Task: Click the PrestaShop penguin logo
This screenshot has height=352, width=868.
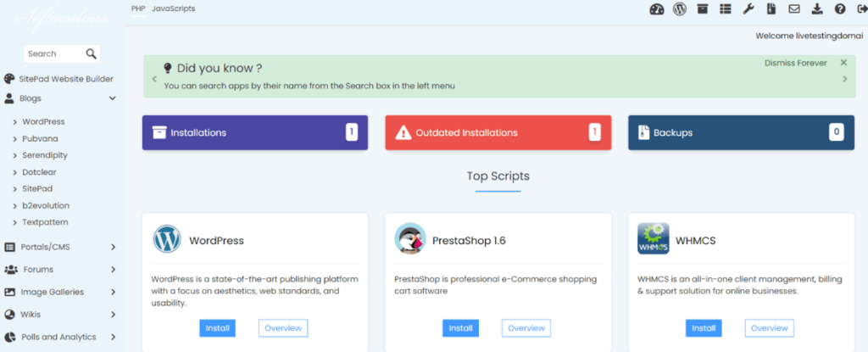Action: pos(410,239)
